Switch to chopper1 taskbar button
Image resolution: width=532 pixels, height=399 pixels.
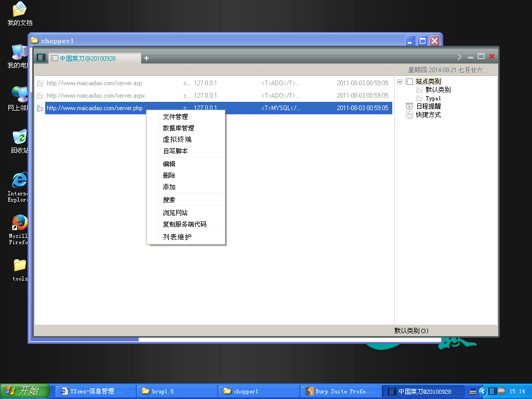pos(259,391)
